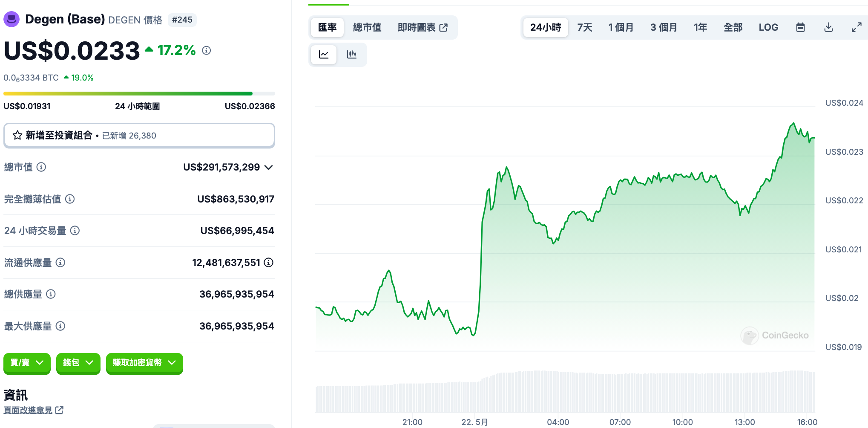Select the 全部 time range
868x428 pixels.
point(733,27)
